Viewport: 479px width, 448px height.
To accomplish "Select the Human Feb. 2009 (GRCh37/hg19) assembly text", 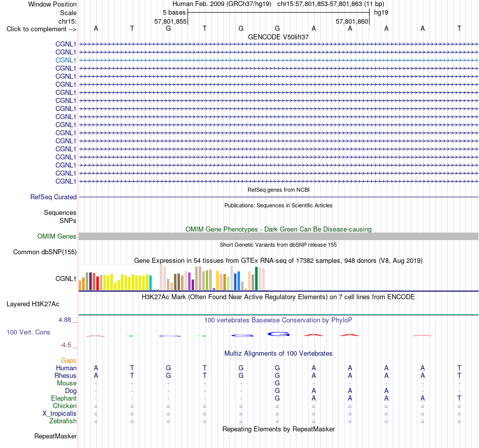I will pyautogui.click(x=222, y=4).
